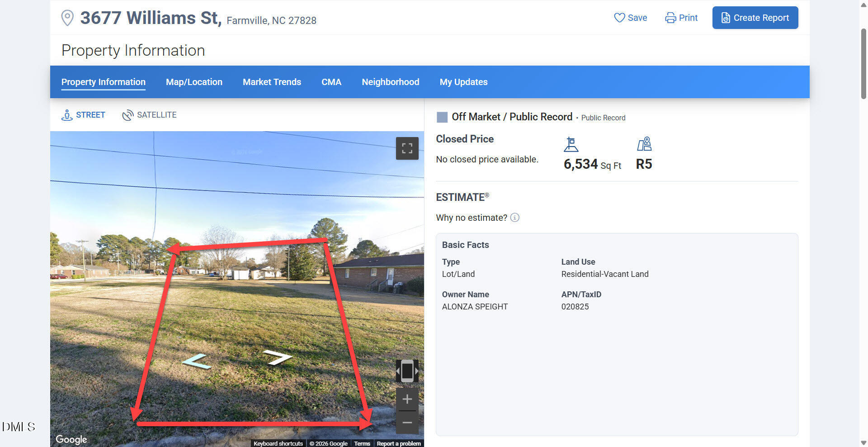Move street view along right arrow
868x447 pixels.
click(277, 357)
